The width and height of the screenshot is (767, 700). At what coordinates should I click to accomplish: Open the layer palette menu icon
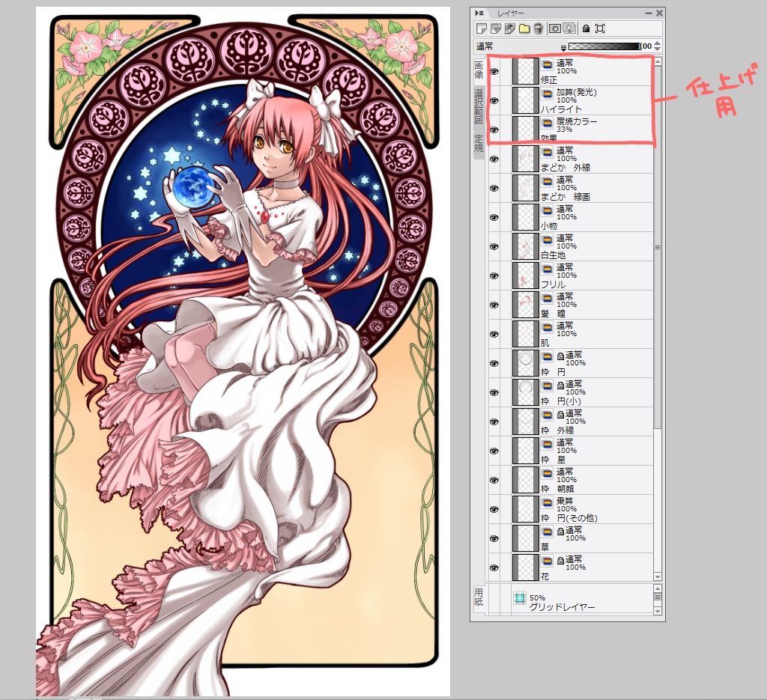tap(479, 13)
